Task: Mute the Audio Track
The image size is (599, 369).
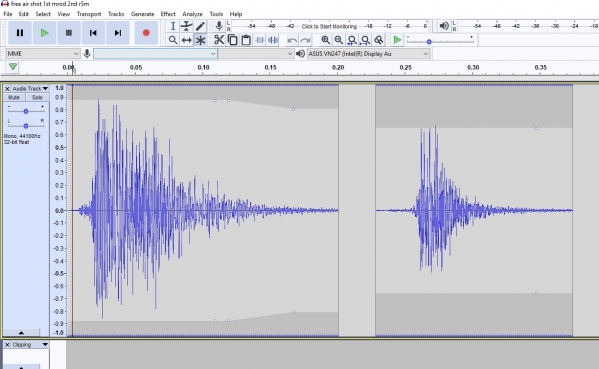Action: point(14,97)
